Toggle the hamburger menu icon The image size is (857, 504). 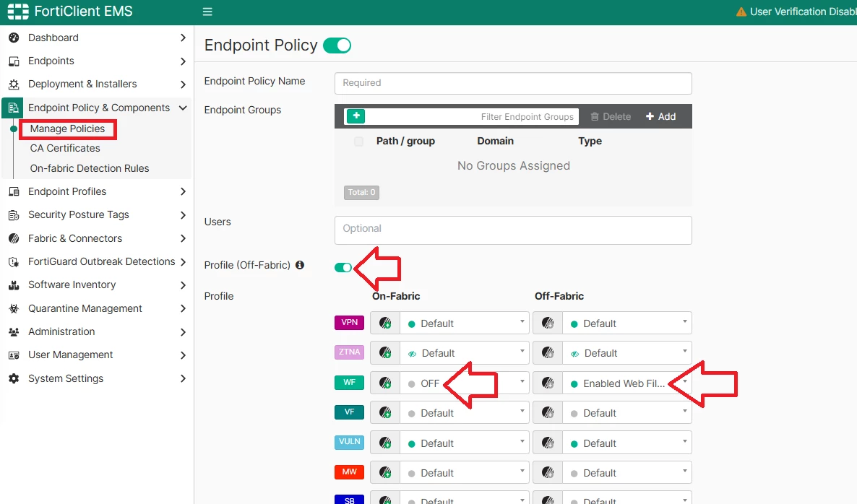pos(207,12)
